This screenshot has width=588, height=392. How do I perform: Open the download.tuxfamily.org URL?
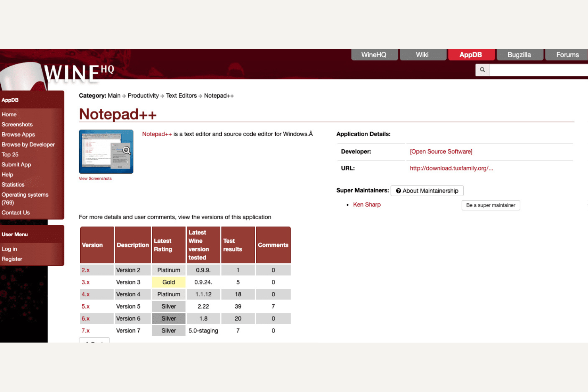(x=451, y=168)
